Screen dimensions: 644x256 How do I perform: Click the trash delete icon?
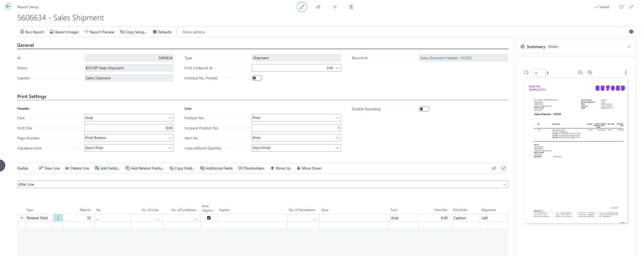pyautogui.click(x=351, y=7)
